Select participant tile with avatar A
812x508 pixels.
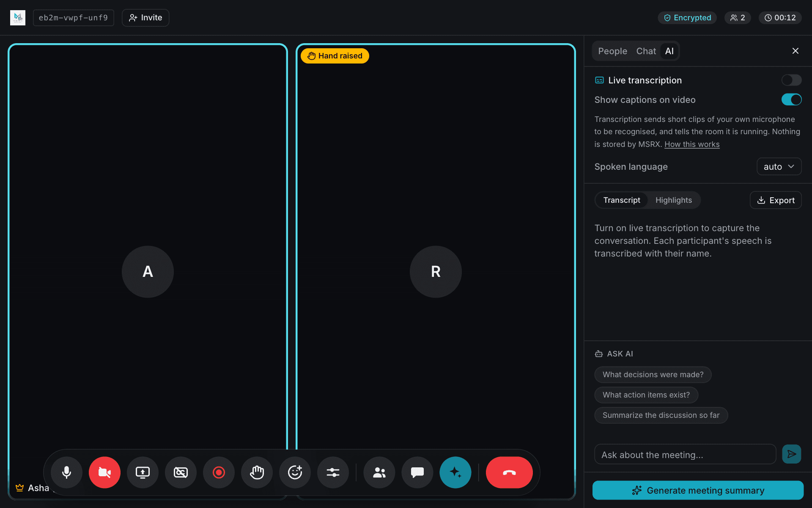pos(148,272)
